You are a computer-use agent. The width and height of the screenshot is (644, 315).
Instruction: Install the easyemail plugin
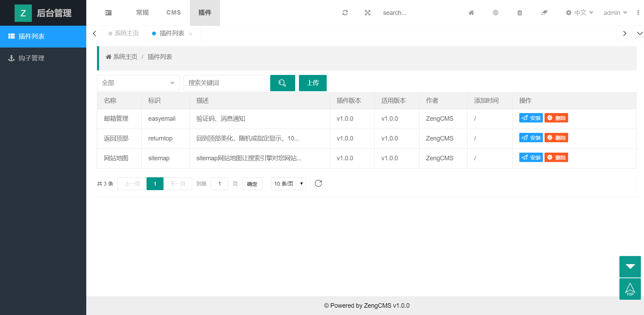[531, 118]
